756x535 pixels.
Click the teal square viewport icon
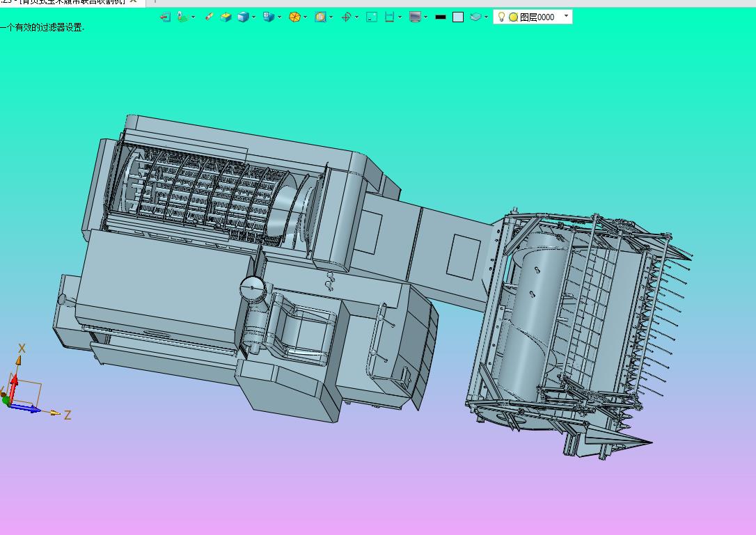pyautogui.click(x=372, y=17)
